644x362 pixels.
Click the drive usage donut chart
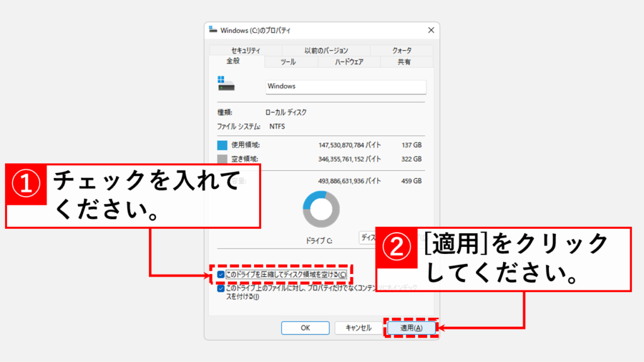click(321, 209)
